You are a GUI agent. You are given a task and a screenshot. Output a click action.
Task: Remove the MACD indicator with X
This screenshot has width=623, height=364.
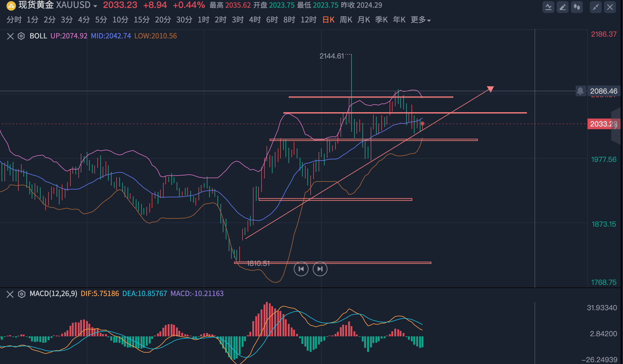(10, 294)
